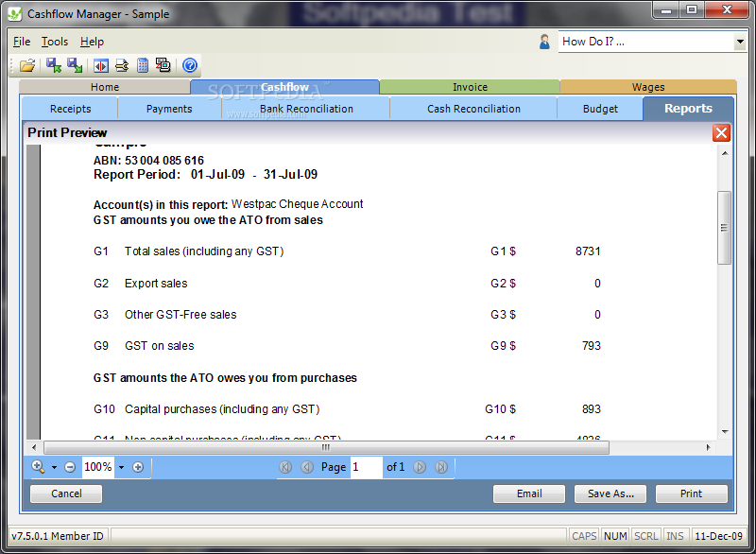Open the Help menu
Viewport: 756px width, 554px height.
point(92,42)
